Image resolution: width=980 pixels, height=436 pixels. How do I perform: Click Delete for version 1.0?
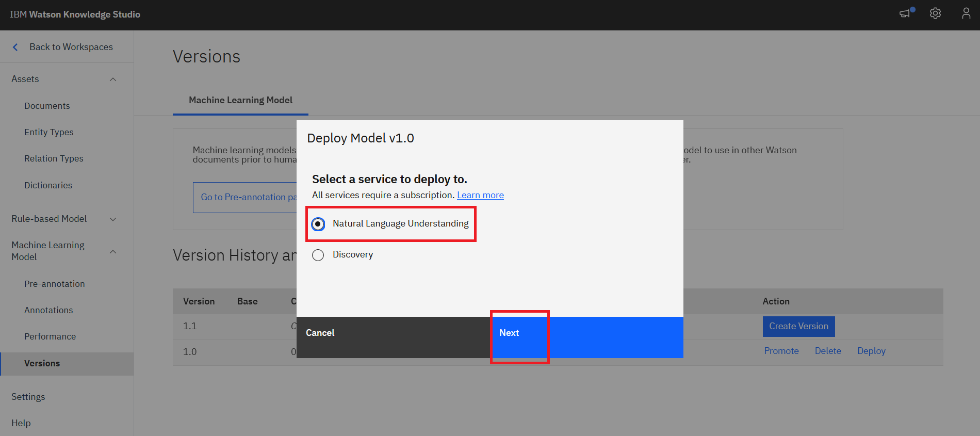828,351
